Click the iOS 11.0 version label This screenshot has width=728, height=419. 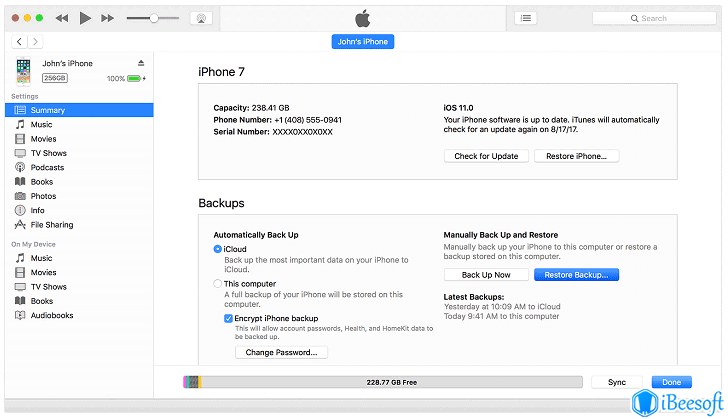coord(458,108)
